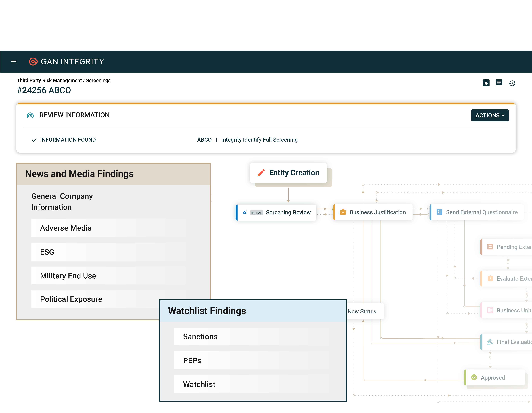Toggle the Information Found checkmark

[34, 140]
